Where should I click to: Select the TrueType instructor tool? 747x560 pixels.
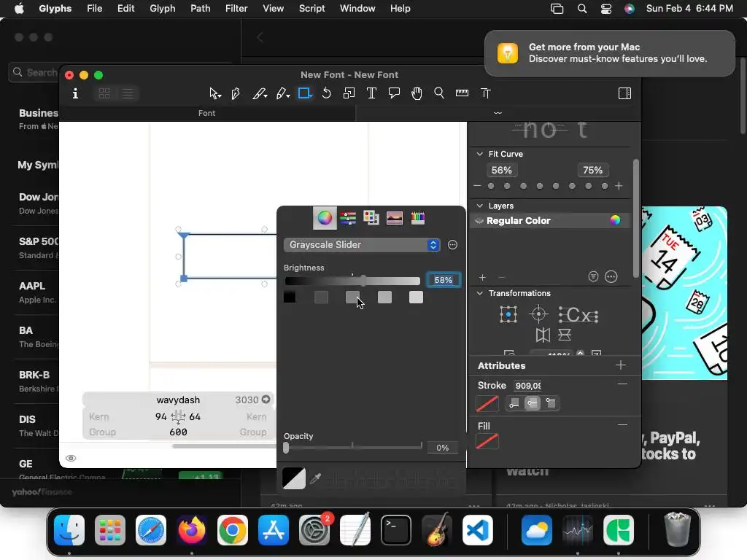pyautogui.click(x=485, y=93)
